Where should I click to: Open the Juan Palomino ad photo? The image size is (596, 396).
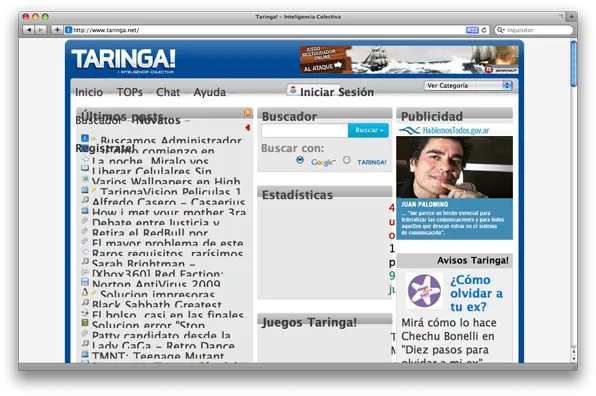454,167
